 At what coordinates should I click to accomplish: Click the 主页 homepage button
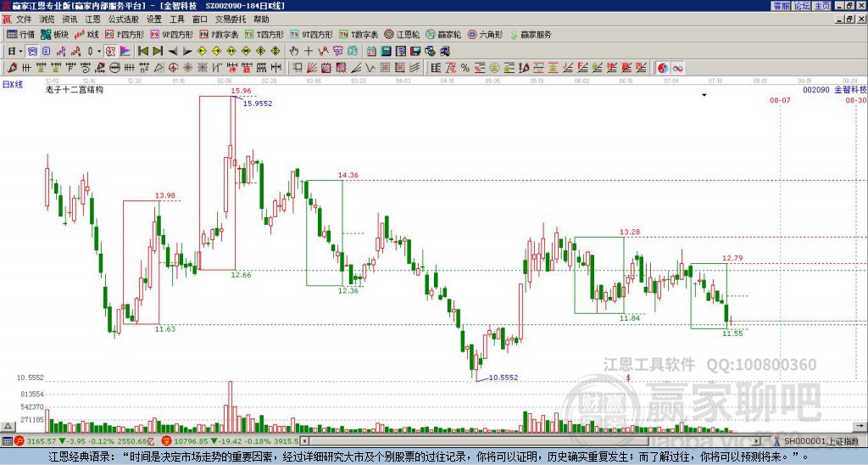[822, 6]
